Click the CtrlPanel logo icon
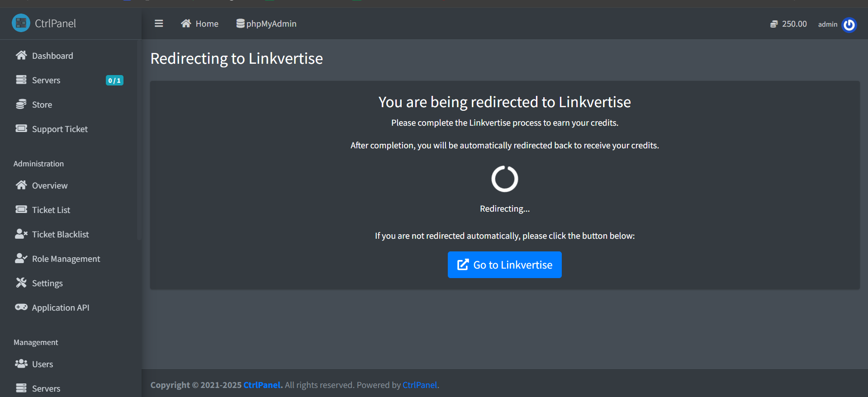 coord(21,23)
